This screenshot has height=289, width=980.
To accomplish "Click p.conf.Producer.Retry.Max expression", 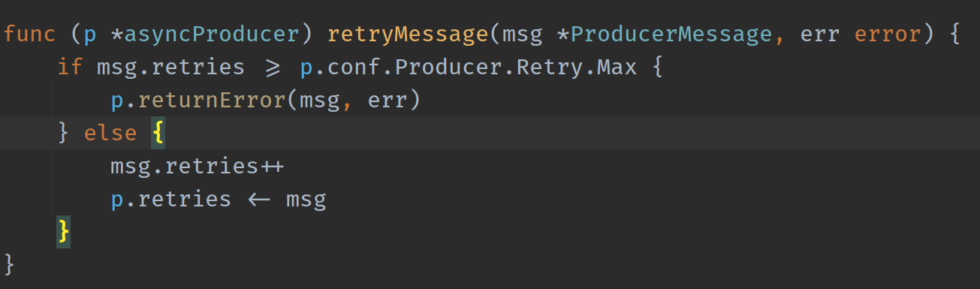I will coord(469,68).
